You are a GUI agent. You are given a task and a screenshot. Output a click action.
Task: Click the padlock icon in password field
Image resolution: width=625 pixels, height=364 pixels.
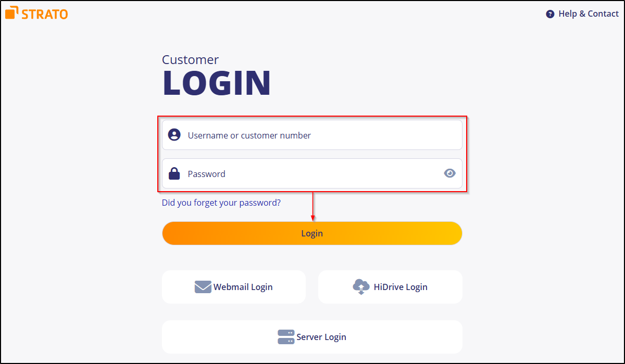coord(174,173)
